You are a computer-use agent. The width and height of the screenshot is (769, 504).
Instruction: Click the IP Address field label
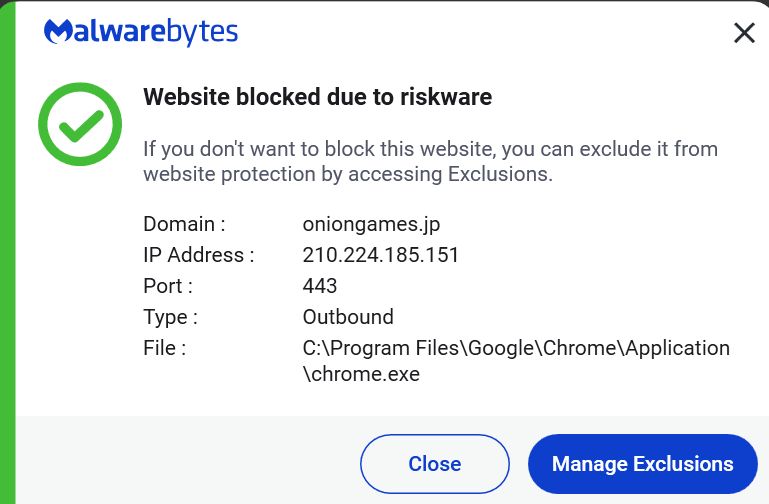pos(198,255)
